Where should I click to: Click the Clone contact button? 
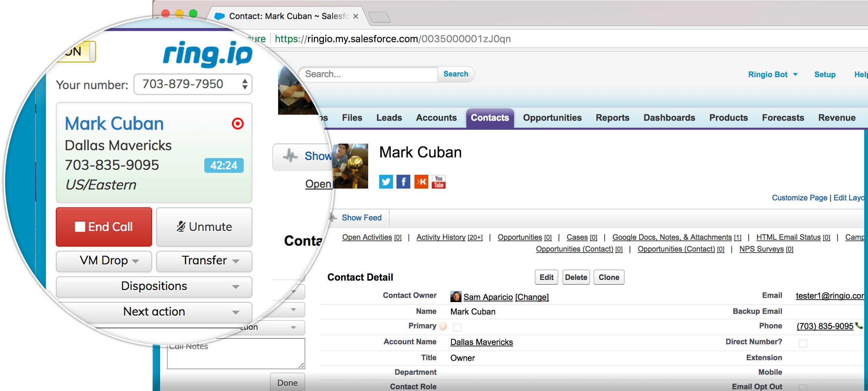(609, 277)
